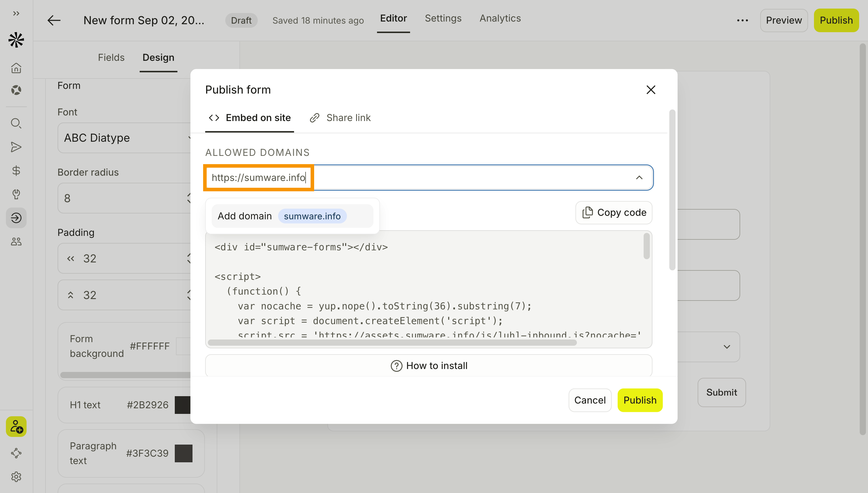Click the embed code vertical scrollbar

[x=646, y=246]
